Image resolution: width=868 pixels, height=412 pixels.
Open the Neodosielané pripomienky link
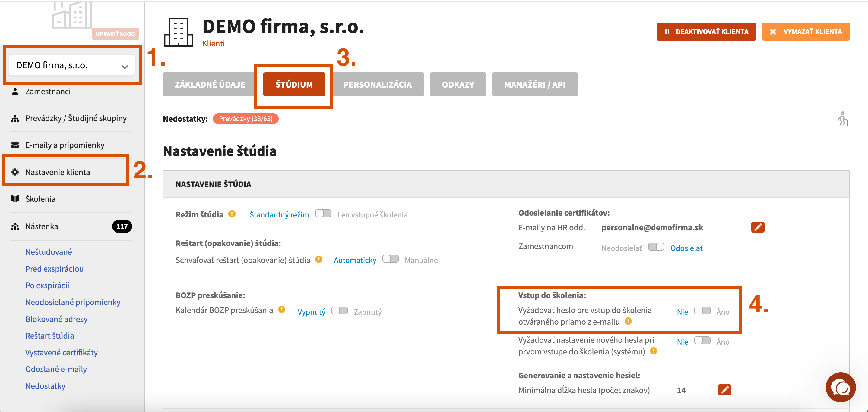click(x=73, y=302)
